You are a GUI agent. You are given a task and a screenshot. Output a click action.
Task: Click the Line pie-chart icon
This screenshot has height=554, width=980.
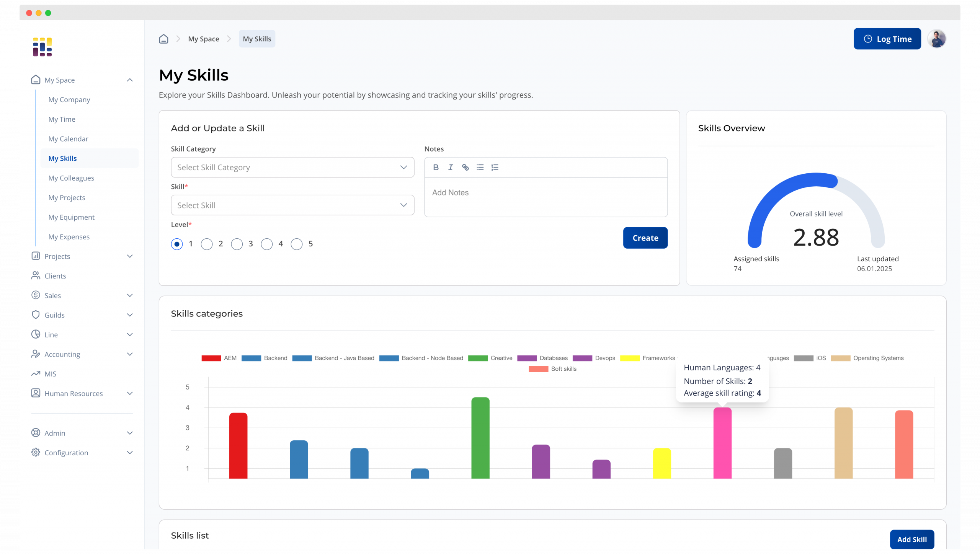[x=36, y=334]
